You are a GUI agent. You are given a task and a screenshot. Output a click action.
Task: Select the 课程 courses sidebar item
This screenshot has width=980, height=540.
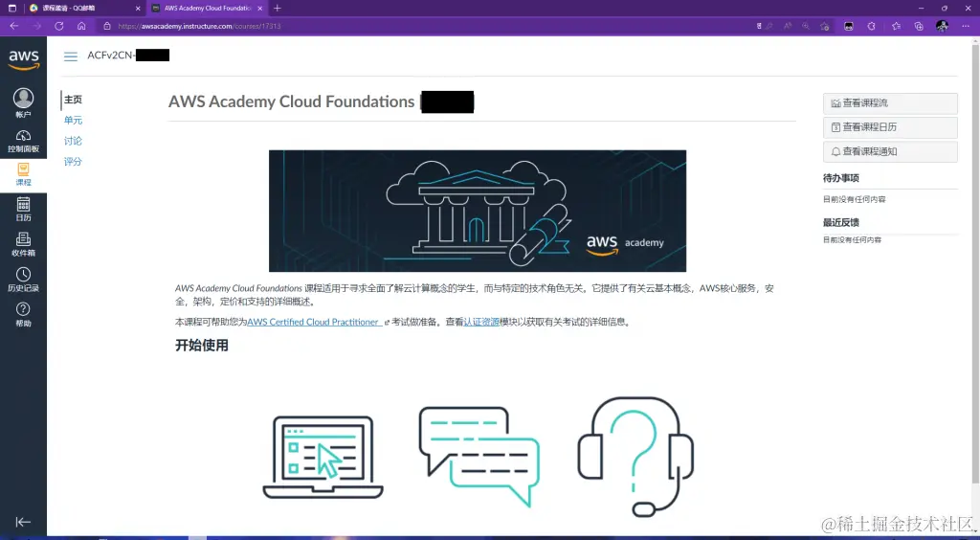coord(23,175)
